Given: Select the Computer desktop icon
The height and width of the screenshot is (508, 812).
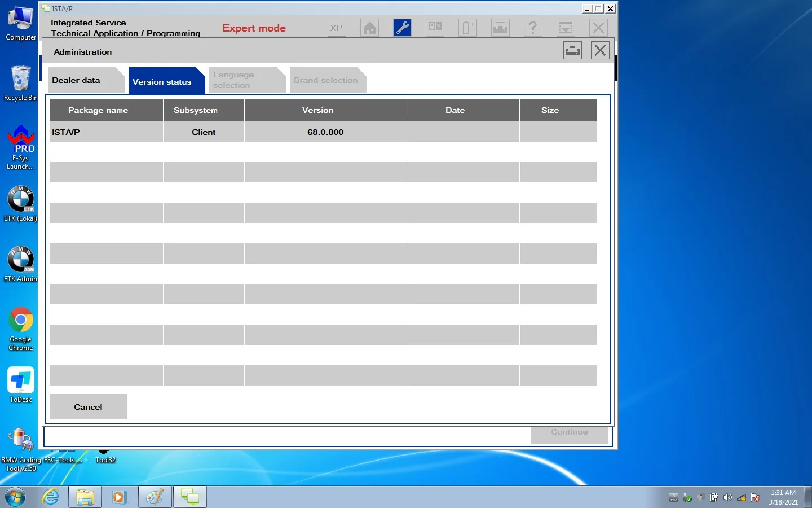Looking at the screenshot, I should coord(21,24).
